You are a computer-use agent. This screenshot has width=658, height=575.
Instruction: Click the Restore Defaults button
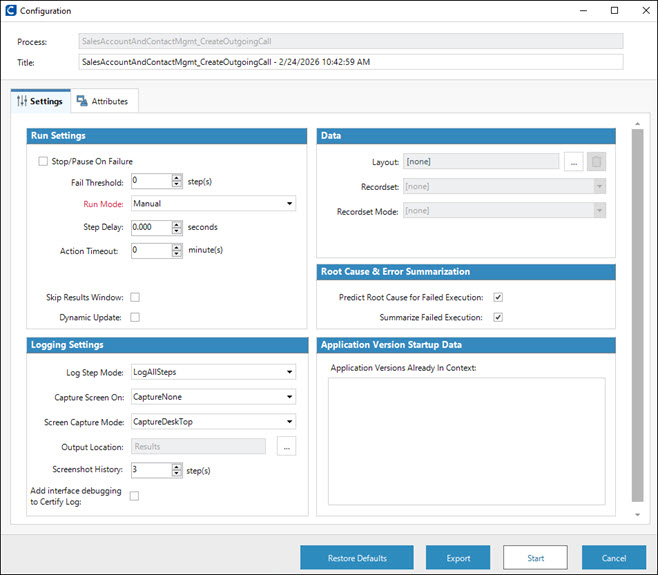pos(357,557)
